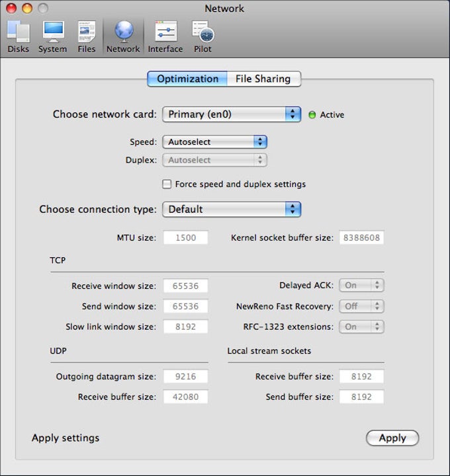Open the NewReno Fast Recovery dropdown
The height and width of the screenshot is (476, 450).
coord(361,306)
